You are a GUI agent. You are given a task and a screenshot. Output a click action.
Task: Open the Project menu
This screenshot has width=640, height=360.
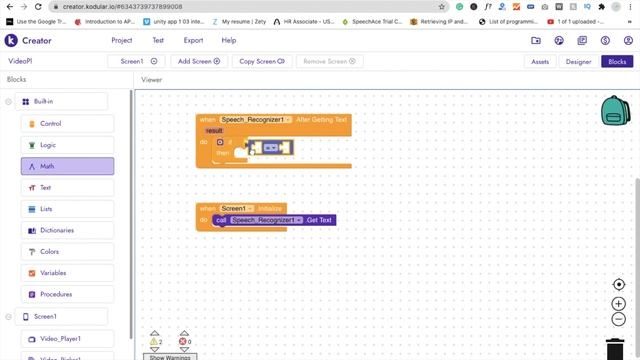(x=122, y=40)
